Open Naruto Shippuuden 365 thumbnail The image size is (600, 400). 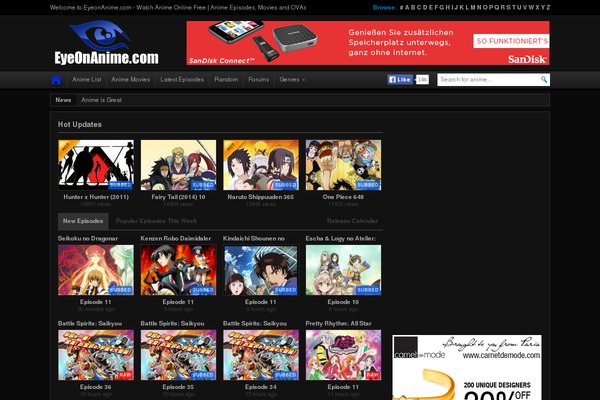click(261, 165)
